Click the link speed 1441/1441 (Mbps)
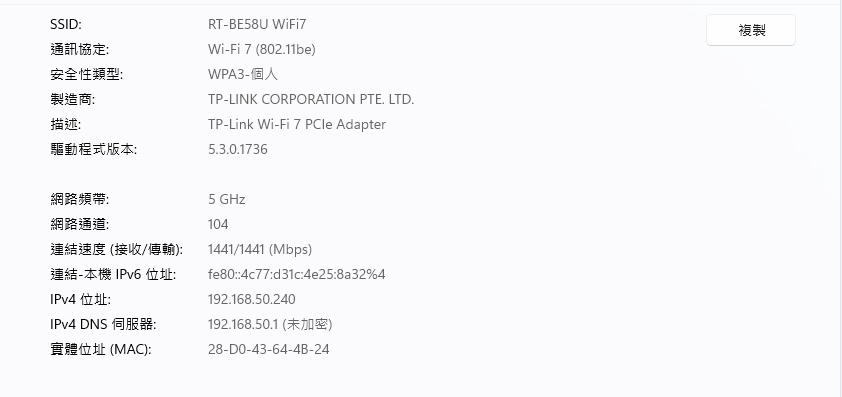The height and width of the screenshot is (397, 842). [260, 249]
